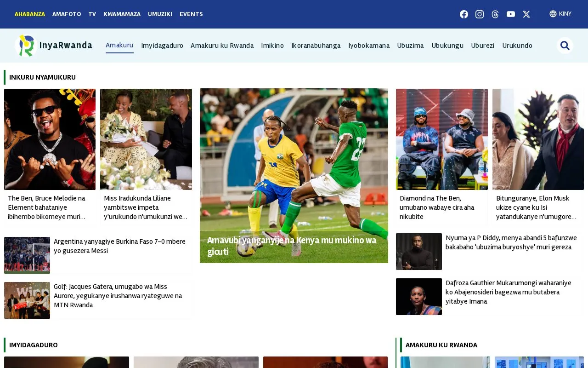Select the Ubuzima navigation tab

[x=411, y=46]
